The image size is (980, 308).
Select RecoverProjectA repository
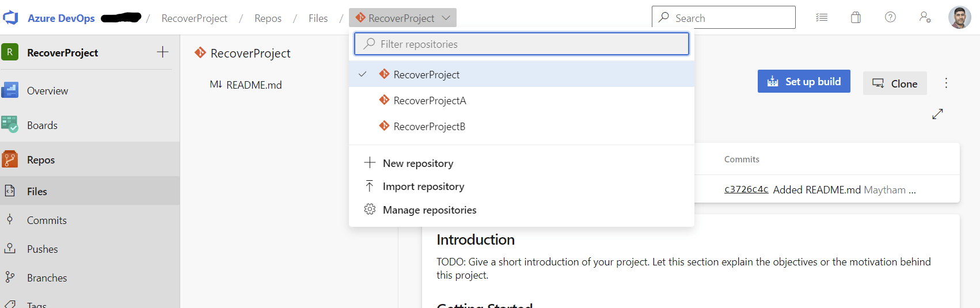(522, 100)
